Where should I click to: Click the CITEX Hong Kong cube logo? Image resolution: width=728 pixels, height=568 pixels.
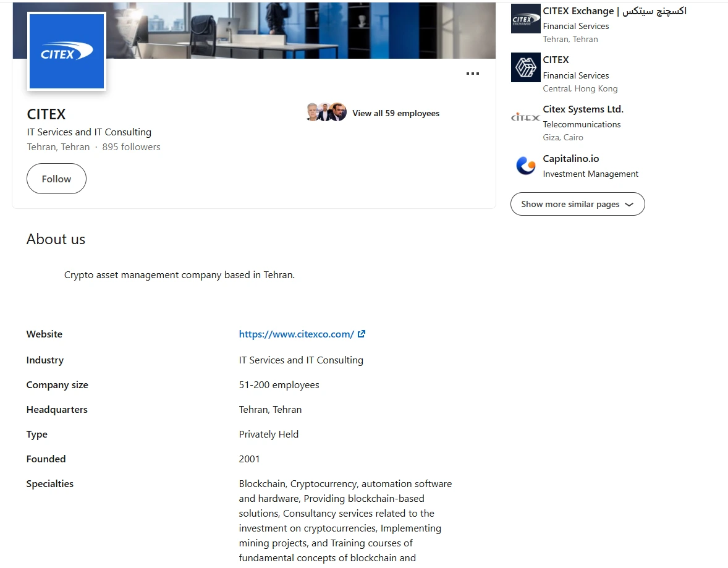525,67
